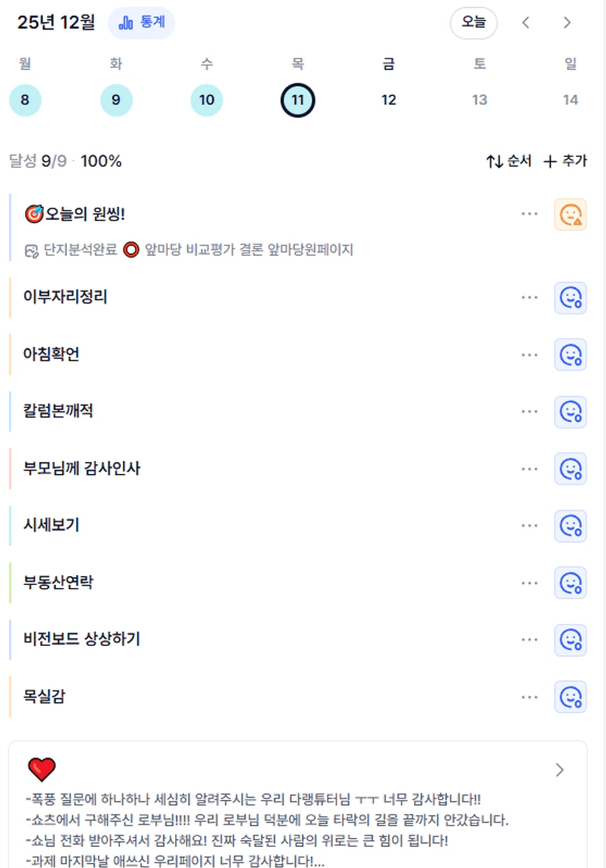
Task: Open the 통계 statistics view
Action: [x=141, y=23]
